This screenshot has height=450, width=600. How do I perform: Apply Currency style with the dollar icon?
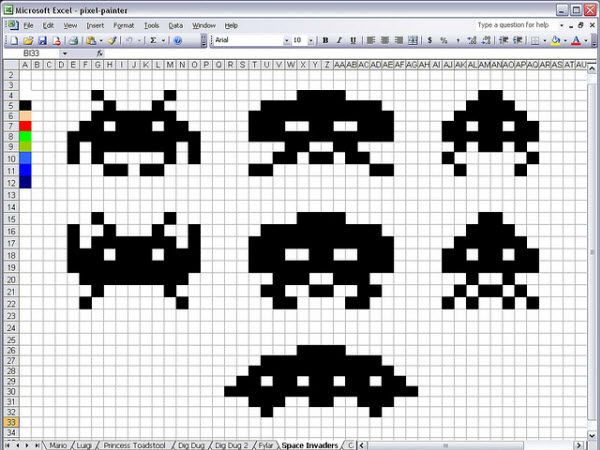[x=430, y=41]
